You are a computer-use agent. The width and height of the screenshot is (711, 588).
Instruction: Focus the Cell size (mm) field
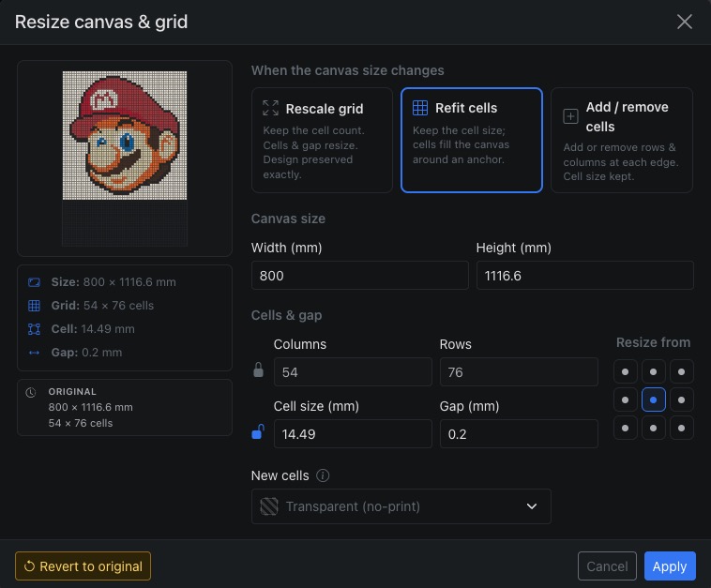click(x=353, y=434)
